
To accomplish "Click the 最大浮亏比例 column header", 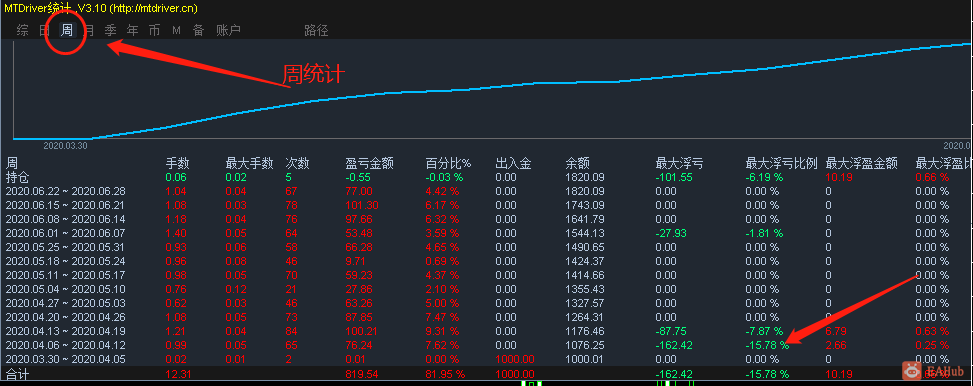I will pyautogui.click(x=781, y=164).
